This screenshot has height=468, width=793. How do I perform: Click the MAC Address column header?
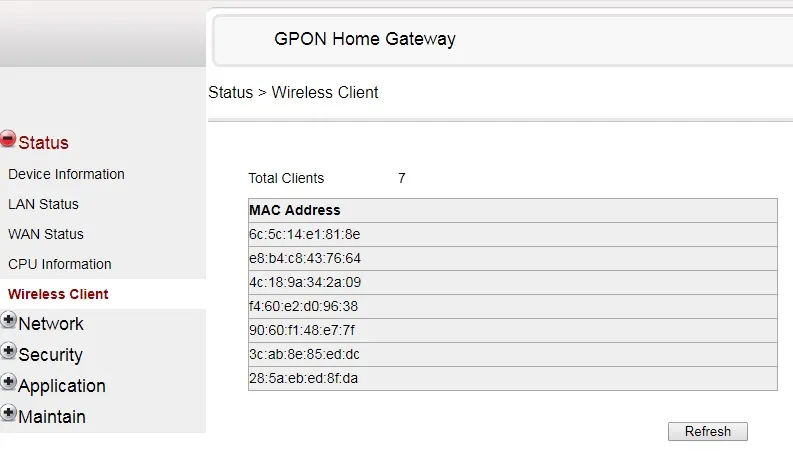(x=295, y=210)
